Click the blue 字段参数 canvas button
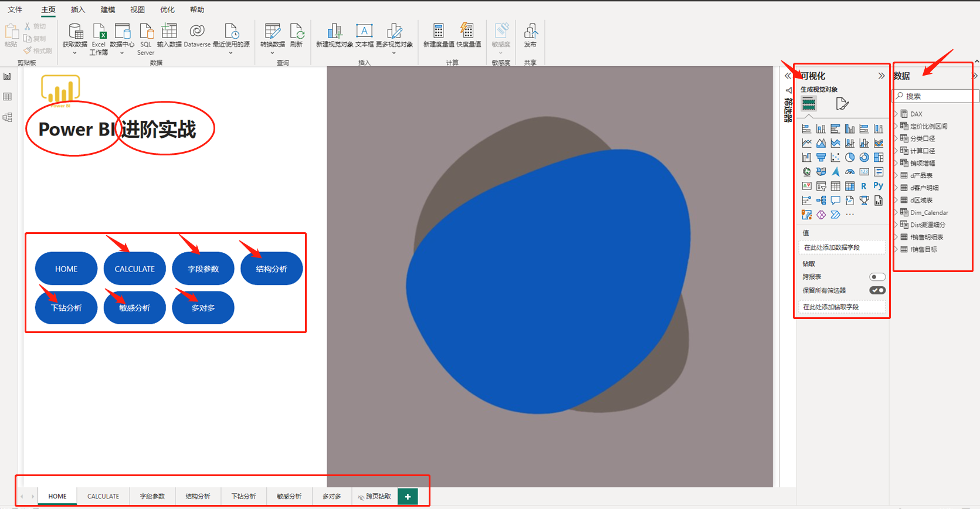 tap(203, 269)
